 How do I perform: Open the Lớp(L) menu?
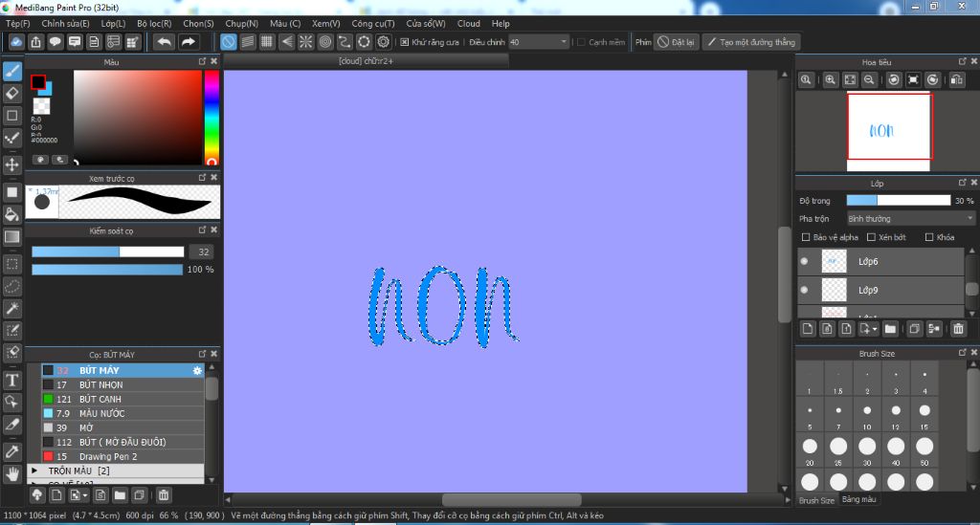click(113, 23)
